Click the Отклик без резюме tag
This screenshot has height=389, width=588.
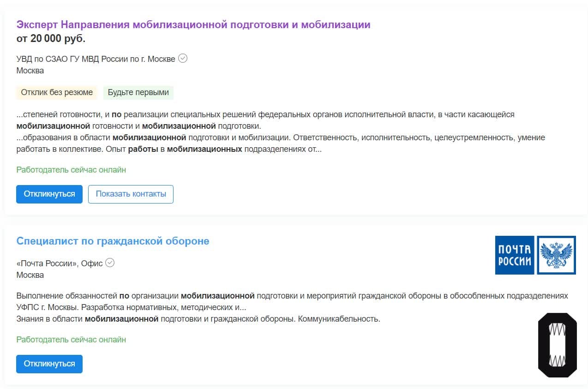pyautogui.click(x=57, y=92)
